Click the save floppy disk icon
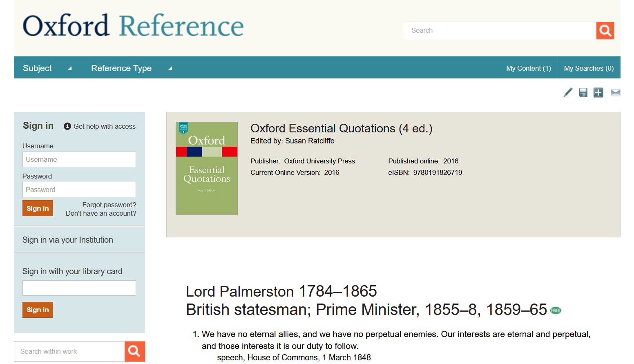Screen dimensions: 634x364 coord(583,93)
